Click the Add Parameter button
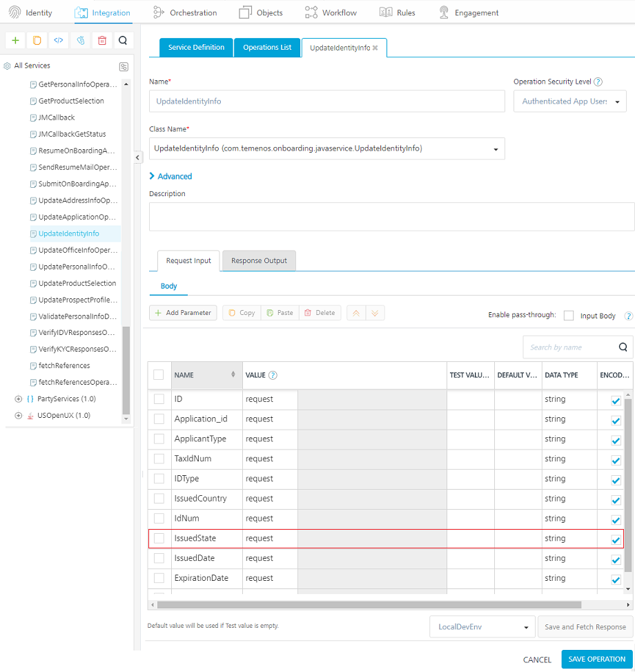The image size is (635, 672). click(x=183, y=313)
